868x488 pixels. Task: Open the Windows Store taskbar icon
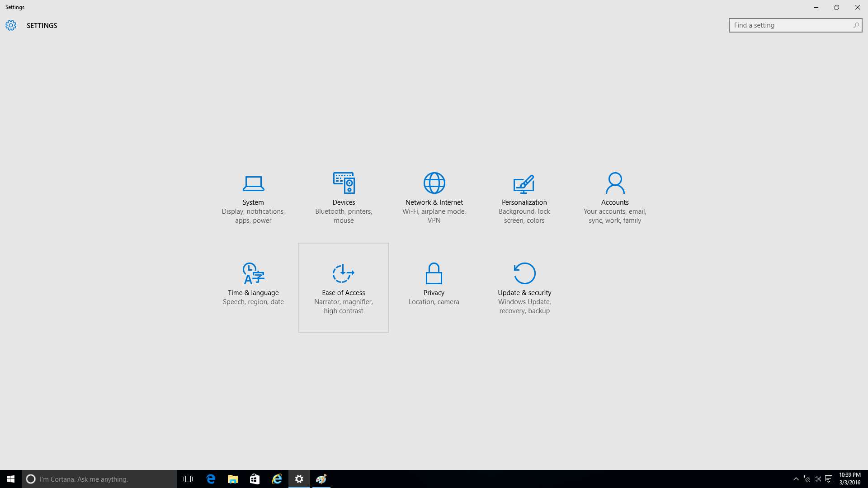coord(255,479)
